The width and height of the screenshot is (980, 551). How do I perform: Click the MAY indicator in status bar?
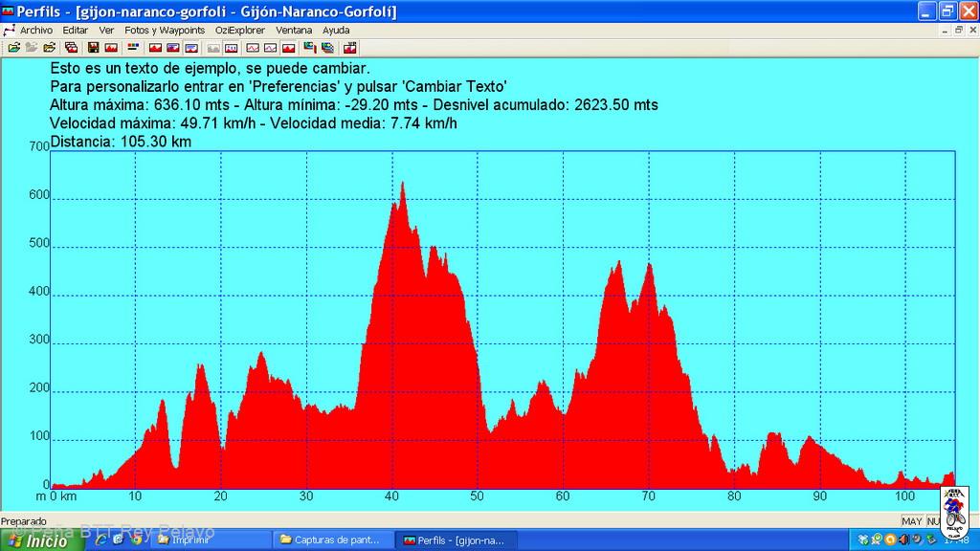[912, 521]
